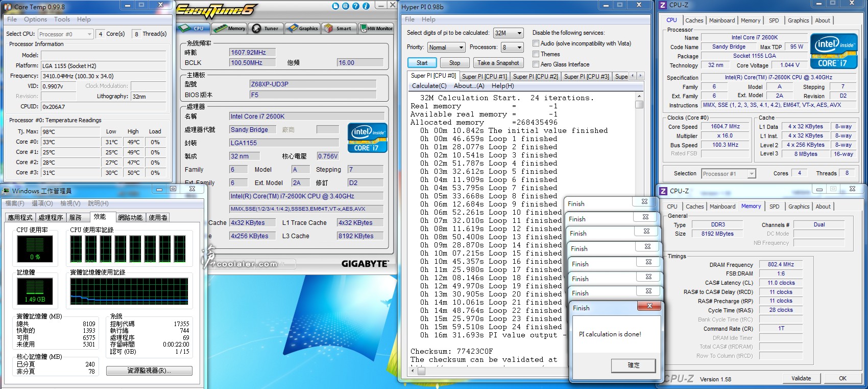Click the Z icon of the lower CPU-Z window
Screen dimensions: 868x389
(663, 191)
